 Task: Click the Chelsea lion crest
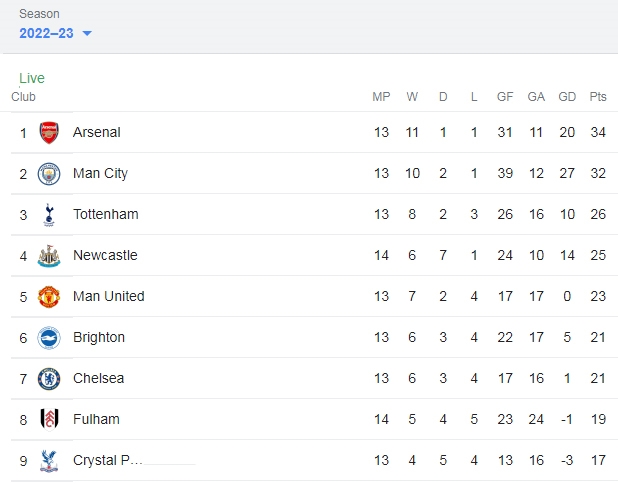(x=49, y=379)
